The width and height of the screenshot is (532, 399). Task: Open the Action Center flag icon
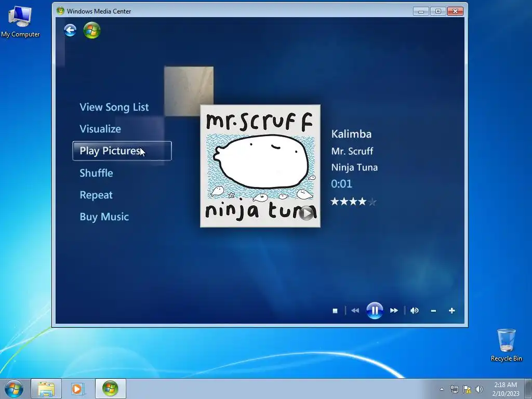(467, 389)
